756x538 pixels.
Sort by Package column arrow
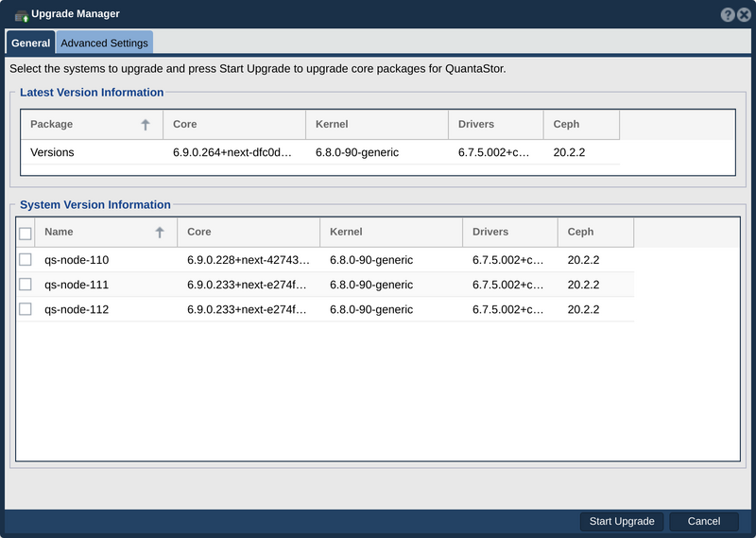(146, 125)
